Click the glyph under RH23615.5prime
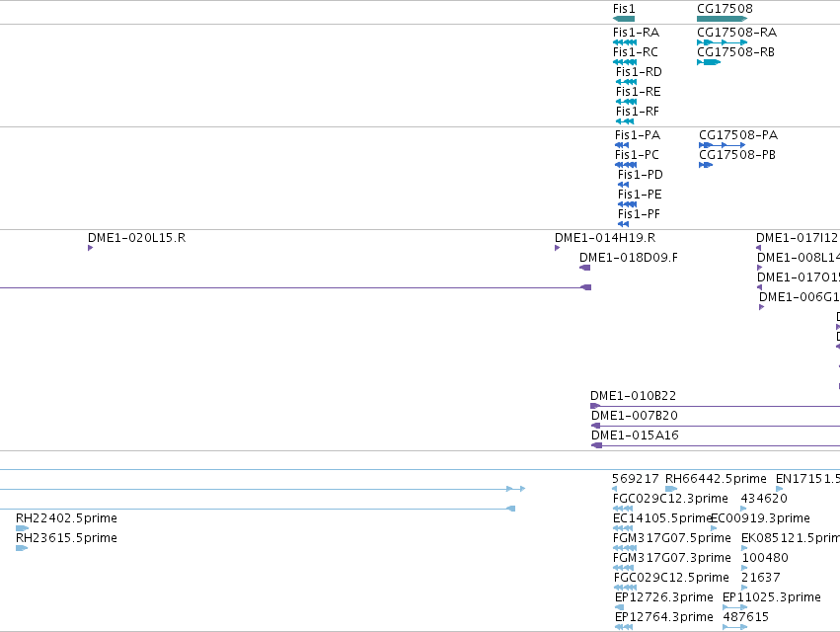Screen dimensions: 840x632 (22, 548)
